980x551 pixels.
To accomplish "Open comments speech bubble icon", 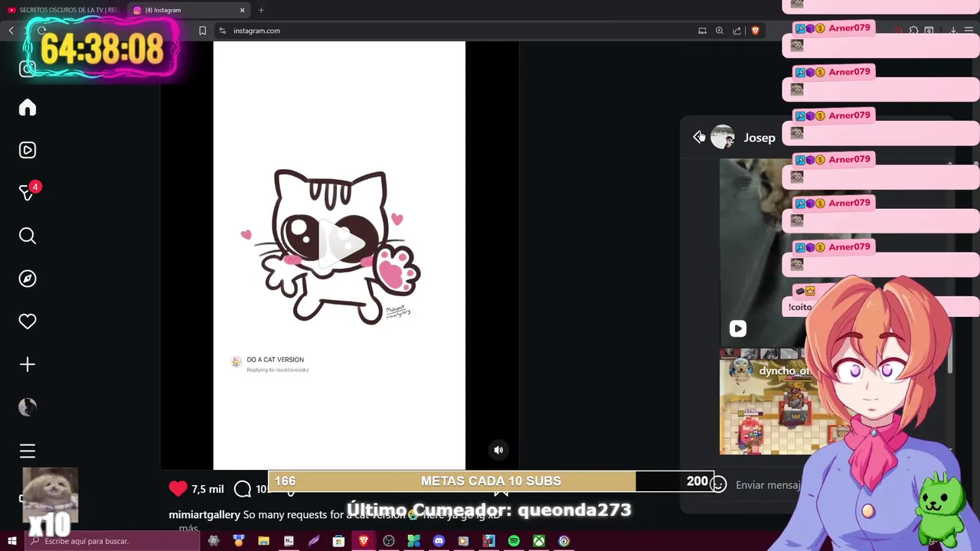I will pyautogui.click(x=243, y=488).
